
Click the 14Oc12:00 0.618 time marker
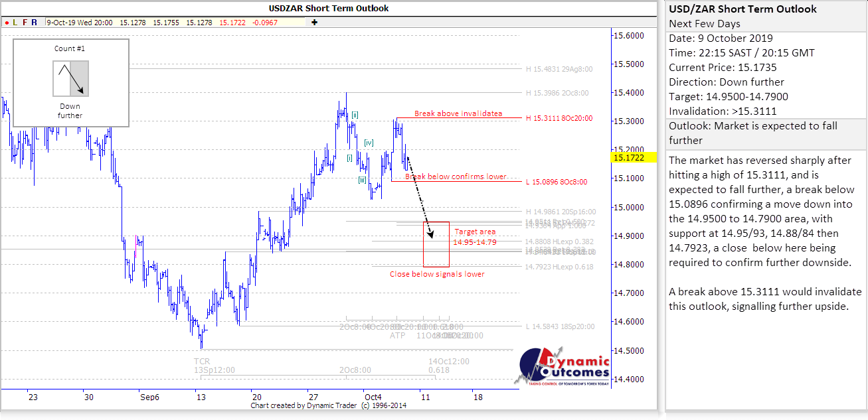pos(450,366)
